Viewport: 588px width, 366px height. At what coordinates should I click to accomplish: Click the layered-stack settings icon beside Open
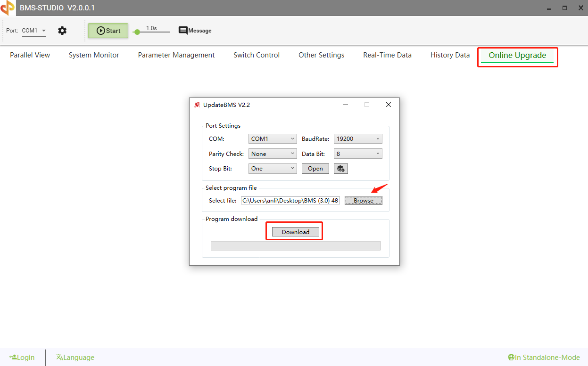click(x=340, y=168)
